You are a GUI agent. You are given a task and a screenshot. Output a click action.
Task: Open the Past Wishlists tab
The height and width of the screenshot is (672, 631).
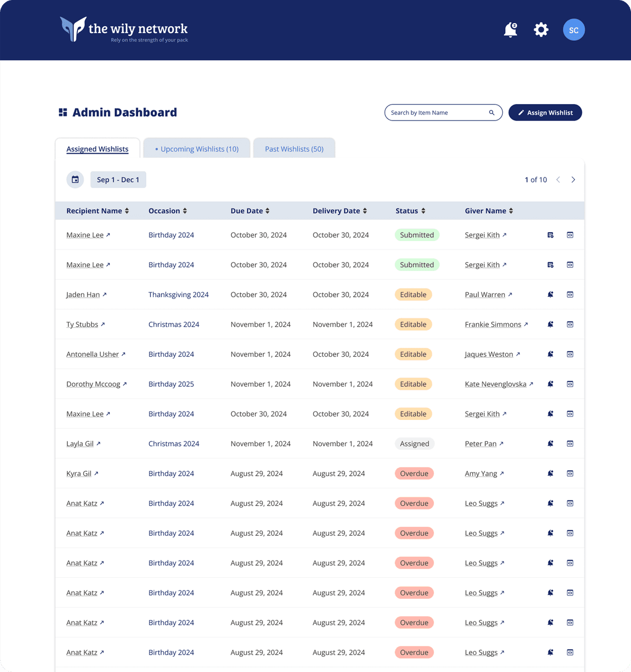pos(294,149)
